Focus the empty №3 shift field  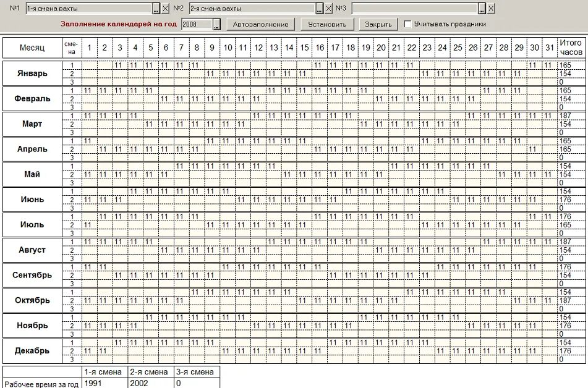(x=415, y=8)
